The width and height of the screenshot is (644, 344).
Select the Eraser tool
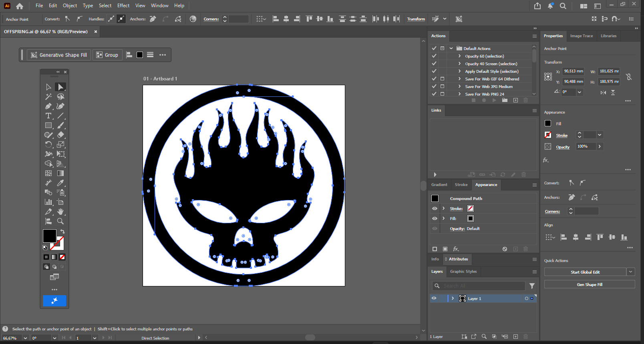(60, 135)
